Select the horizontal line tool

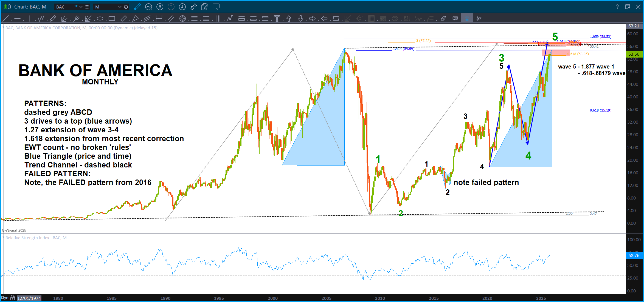[x=18, y=19]
